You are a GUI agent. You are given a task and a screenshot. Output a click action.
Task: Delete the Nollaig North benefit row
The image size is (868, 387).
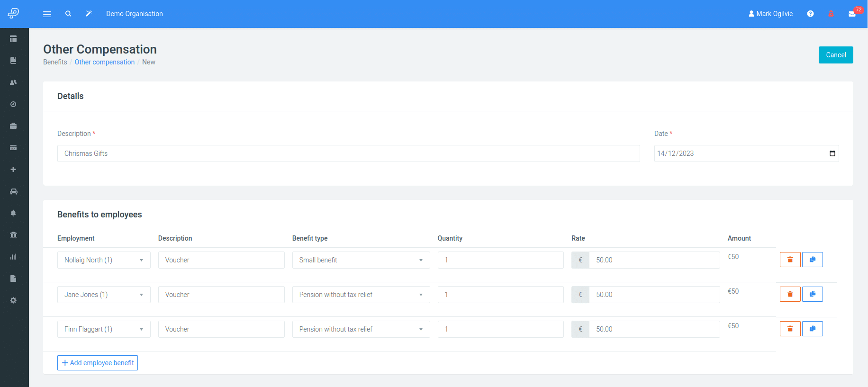pyautogui.click(x=790, y=260)
